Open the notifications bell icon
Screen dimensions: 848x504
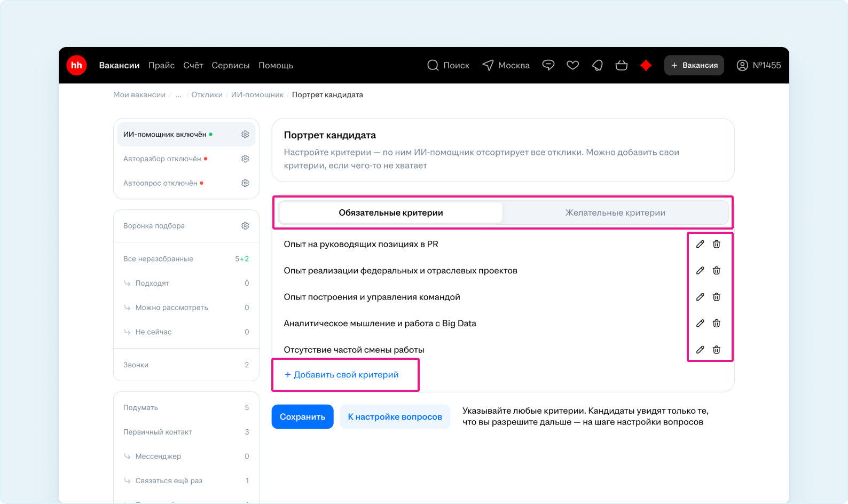click(x=597, y=65)
